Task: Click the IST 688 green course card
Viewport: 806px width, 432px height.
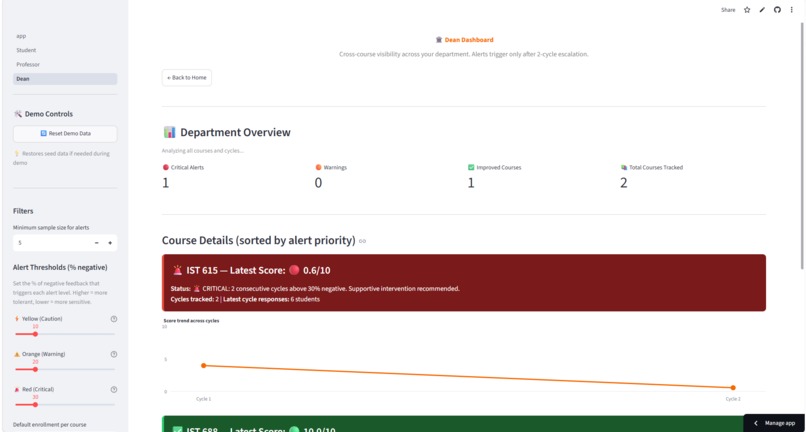Action: 464,424
